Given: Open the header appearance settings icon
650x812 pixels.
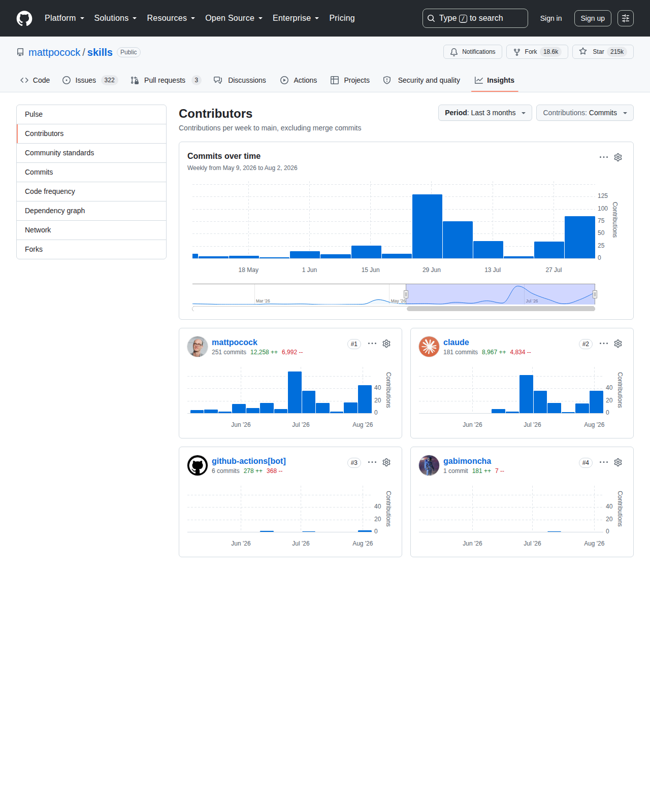Looking at the screenshot, I should coord(626,18).
